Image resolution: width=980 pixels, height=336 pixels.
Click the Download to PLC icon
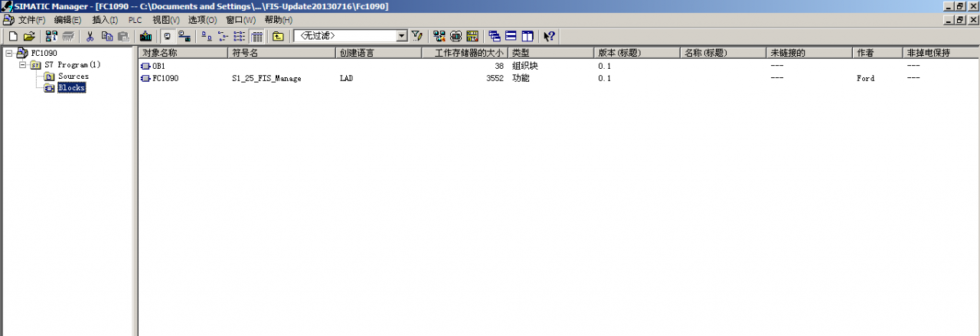tap(146, 36)
